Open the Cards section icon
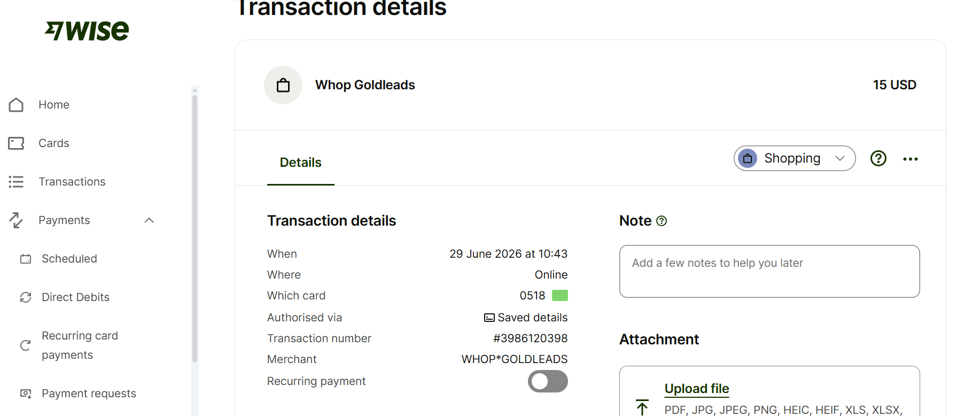980x416 pixels. pos(16,143)
